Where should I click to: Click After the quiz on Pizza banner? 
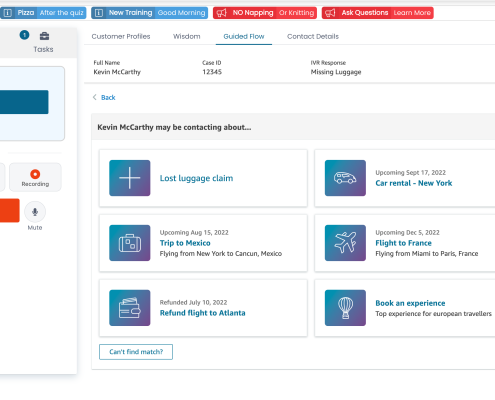[61, 13]
